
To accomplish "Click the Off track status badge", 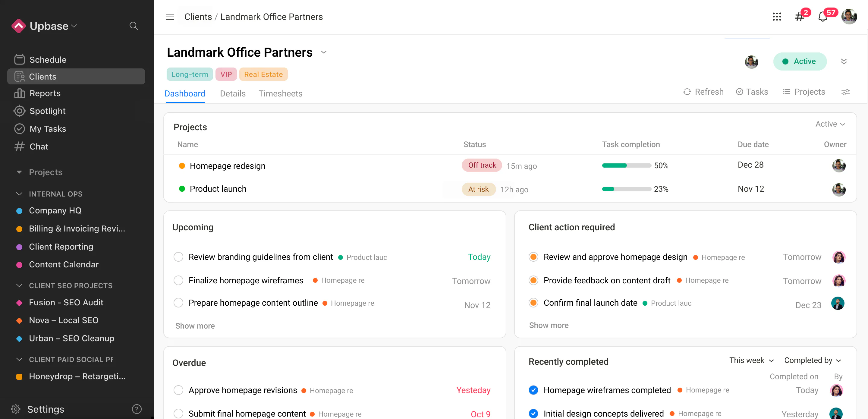I will click(482, 165).
